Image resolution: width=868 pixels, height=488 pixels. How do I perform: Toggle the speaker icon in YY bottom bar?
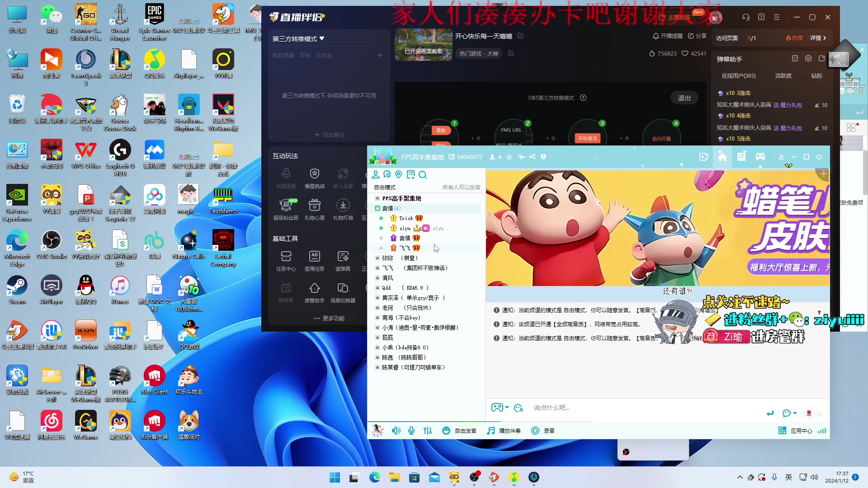[396, 431]
